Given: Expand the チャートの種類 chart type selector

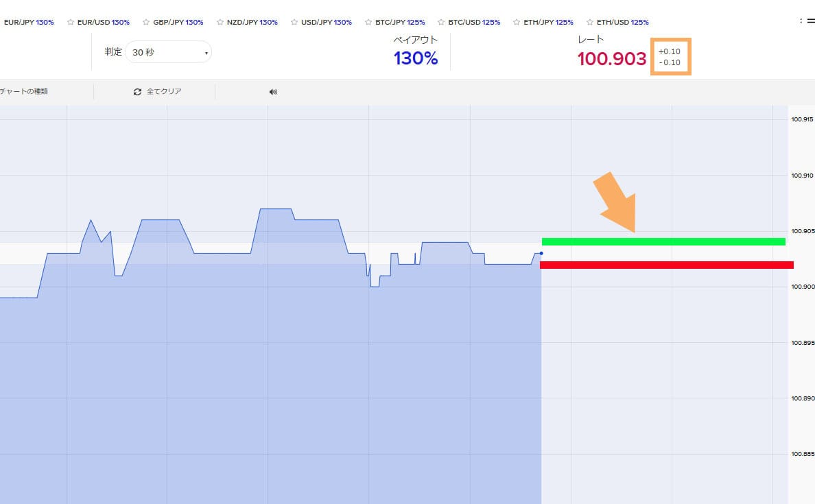Looking at the screenshot, I should [24, 92].
